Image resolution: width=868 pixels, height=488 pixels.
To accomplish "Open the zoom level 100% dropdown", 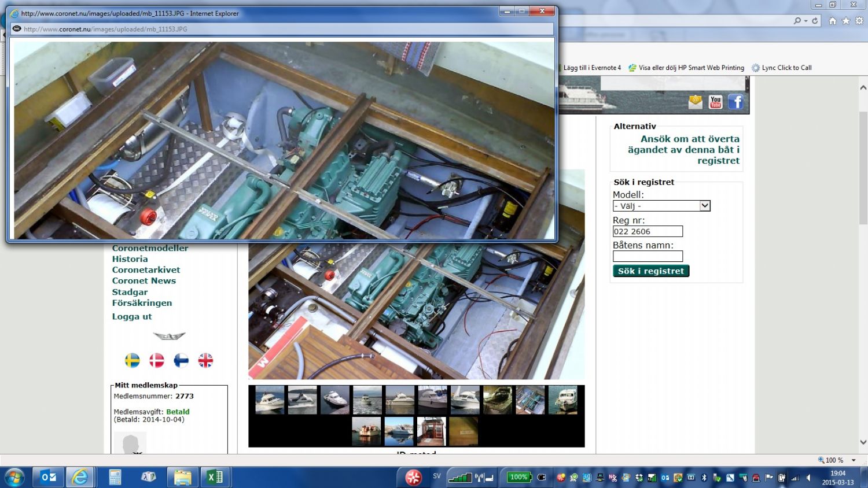I will pyautogui.click(x=854, y=460).
